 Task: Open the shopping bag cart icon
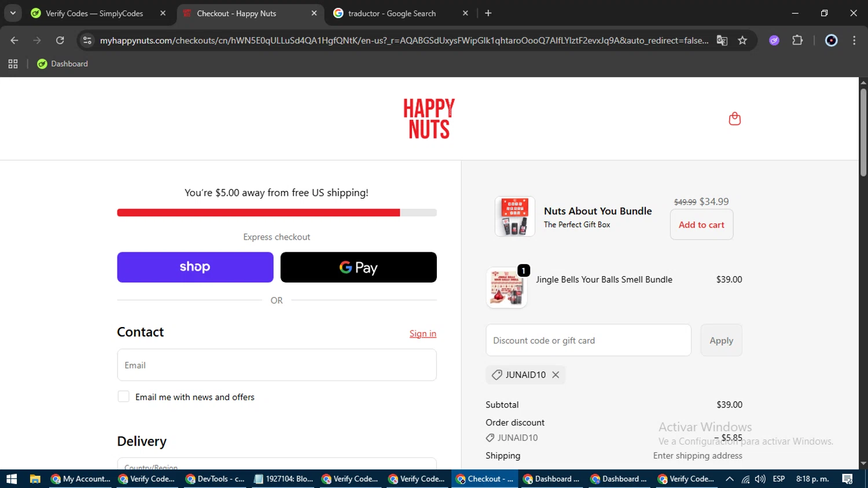(734, 119)
